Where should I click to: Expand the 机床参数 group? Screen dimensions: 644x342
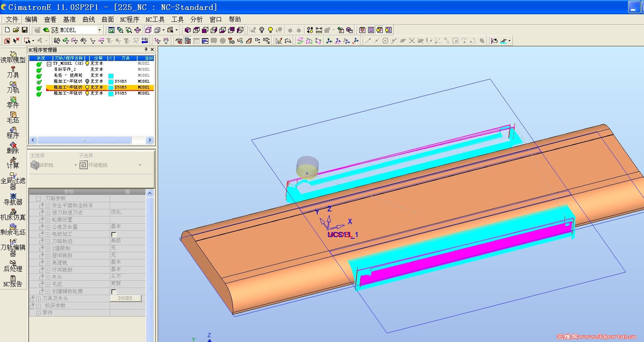click(39, 306)
